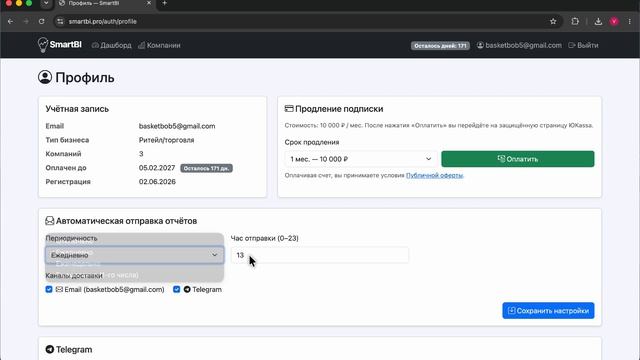The height and width of the screenshot is (360, 640).
Task: Click the Telegram icon in section header
Action: tap(50, 349)
